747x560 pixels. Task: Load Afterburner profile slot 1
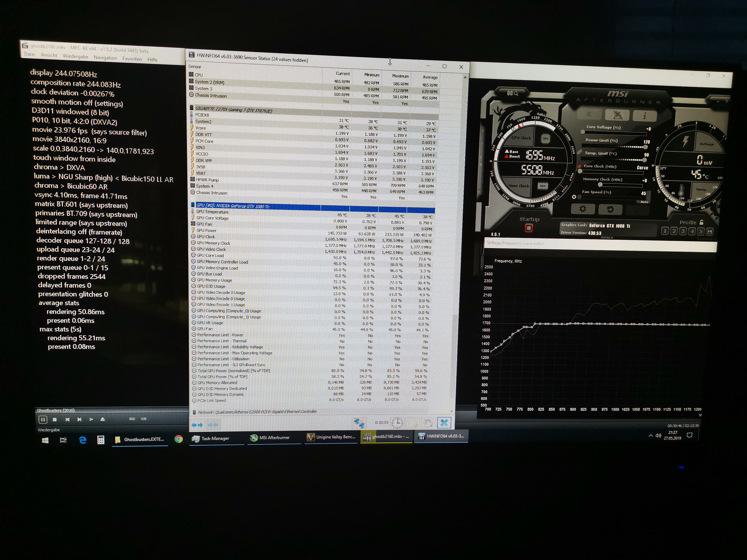(665, 231)
